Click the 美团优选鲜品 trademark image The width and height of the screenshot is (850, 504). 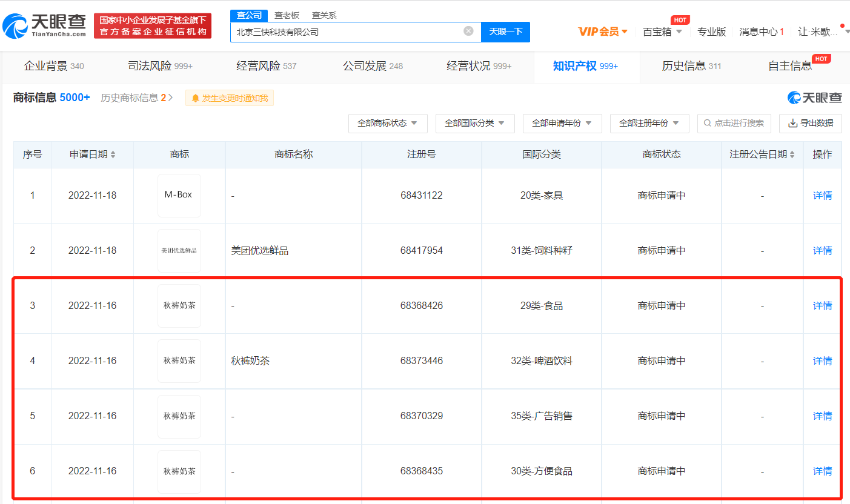pyautogui.click(x=179, y=251)
